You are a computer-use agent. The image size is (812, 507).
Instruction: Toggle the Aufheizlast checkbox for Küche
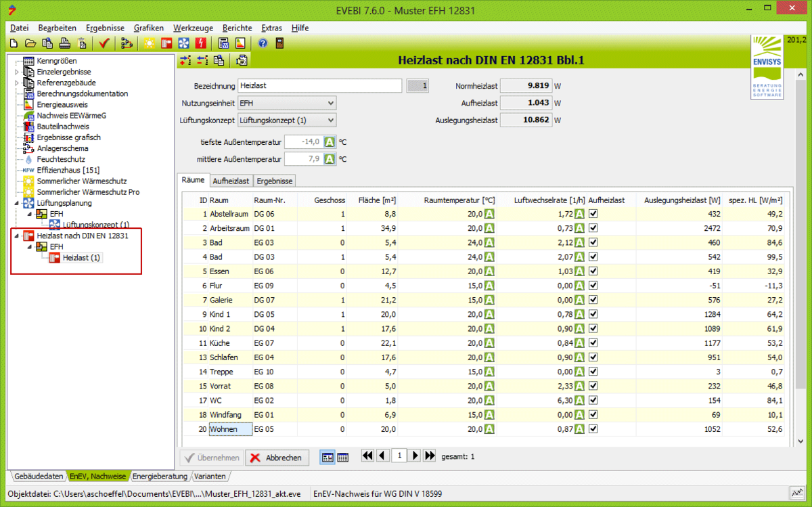tap(593, 343)
